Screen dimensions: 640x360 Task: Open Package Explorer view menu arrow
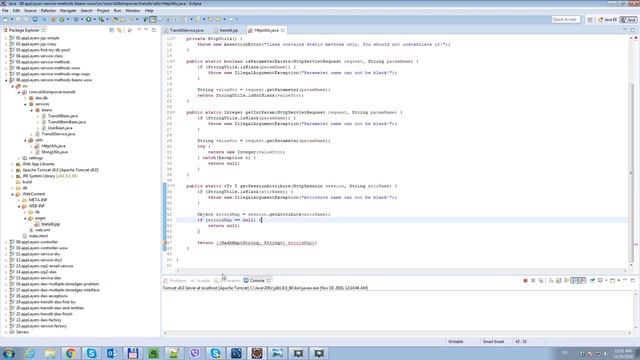pos(139,30)
